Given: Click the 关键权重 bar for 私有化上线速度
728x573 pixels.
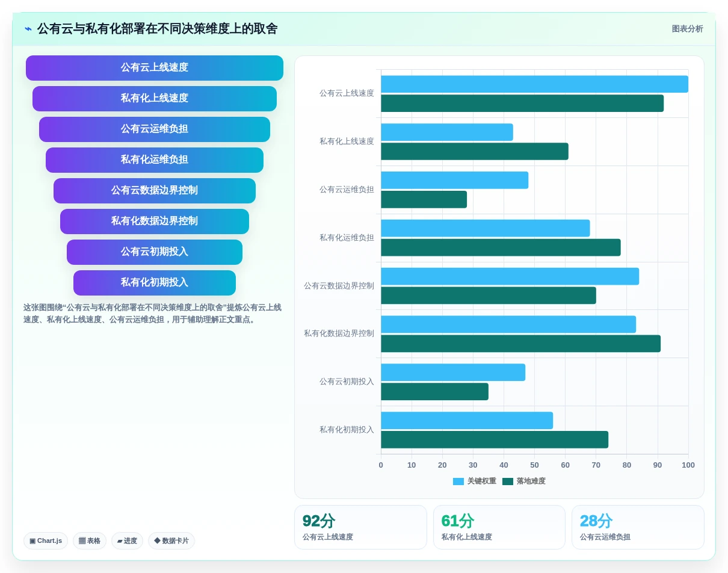Looking at the screenshot, I should tap(447, 132).
